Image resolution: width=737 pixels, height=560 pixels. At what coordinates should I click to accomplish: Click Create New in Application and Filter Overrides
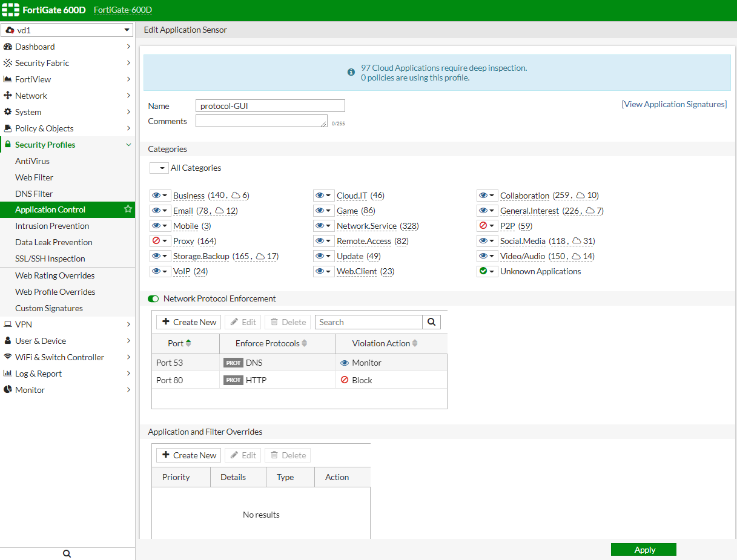(x=188, y=455)
